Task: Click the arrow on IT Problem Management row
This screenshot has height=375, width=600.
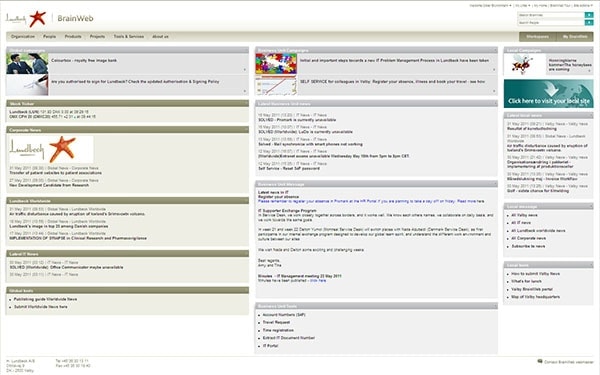Action: coord(494,70)
